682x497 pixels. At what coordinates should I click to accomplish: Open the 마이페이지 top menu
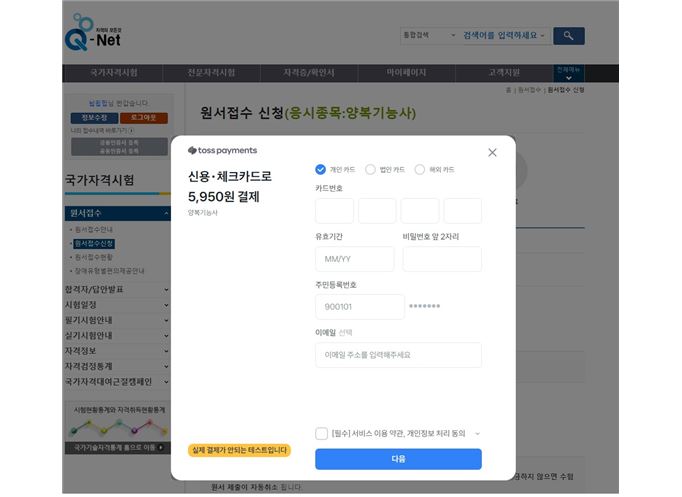406,73
